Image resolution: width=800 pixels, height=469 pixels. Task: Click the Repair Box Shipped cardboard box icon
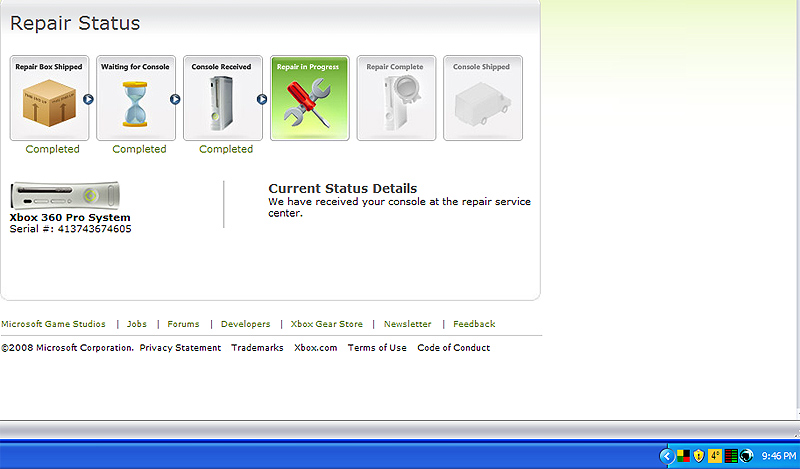click(x=49, y=103)
